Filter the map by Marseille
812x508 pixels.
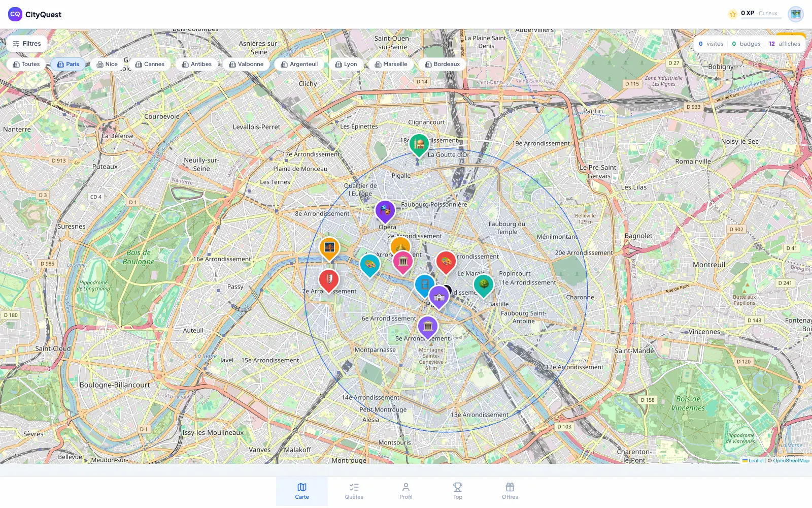point(391,65)
